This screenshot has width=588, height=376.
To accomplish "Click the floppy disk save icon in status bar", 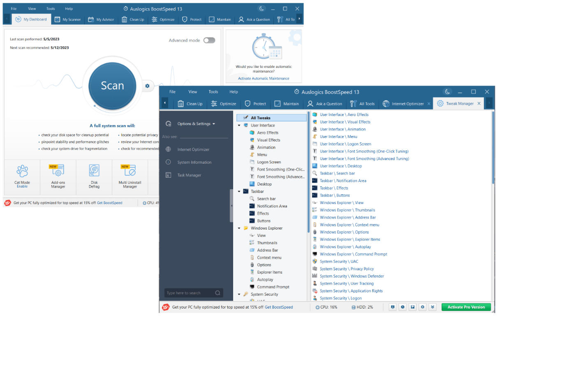I will point(412,307).
